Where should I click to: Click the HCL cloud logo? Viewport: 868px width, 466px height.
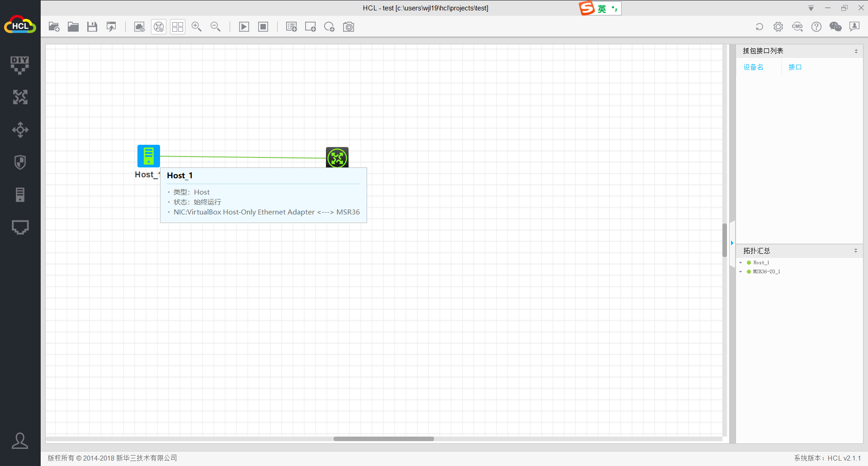point(20,25)
